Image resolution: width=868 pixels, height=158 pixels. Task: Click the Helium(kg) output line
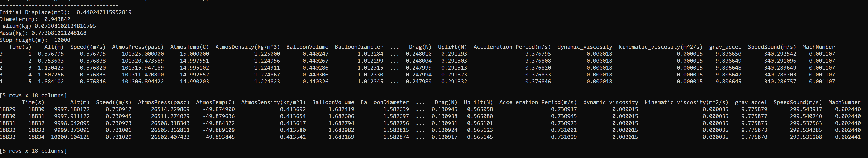[x=48, y=26]
